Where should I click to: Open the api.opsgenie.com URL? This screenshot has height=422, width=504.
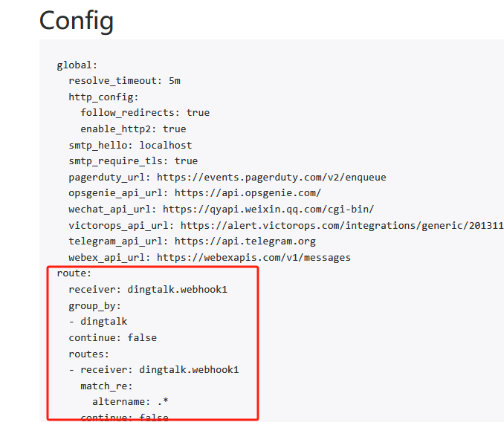(x=248, y=193)
